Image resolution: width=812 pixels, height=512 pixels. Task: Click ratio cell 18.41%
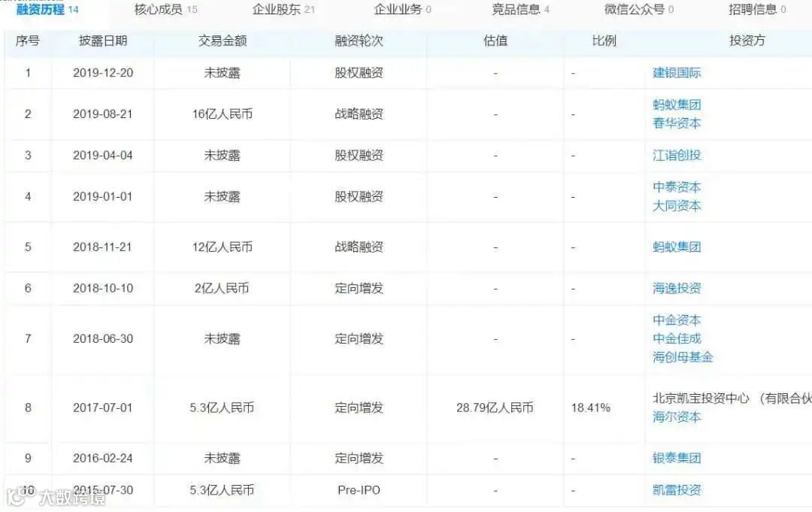pyautogui.click(x=591, y=408)
